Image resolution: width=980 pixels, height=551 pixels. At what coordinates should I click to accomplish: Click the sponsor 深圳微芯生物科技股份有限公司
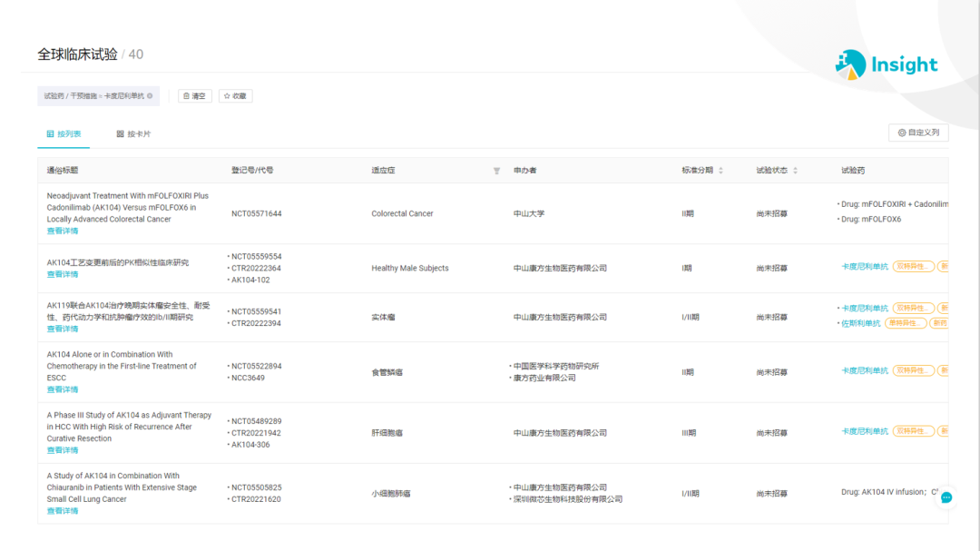[x=567, y=499]
